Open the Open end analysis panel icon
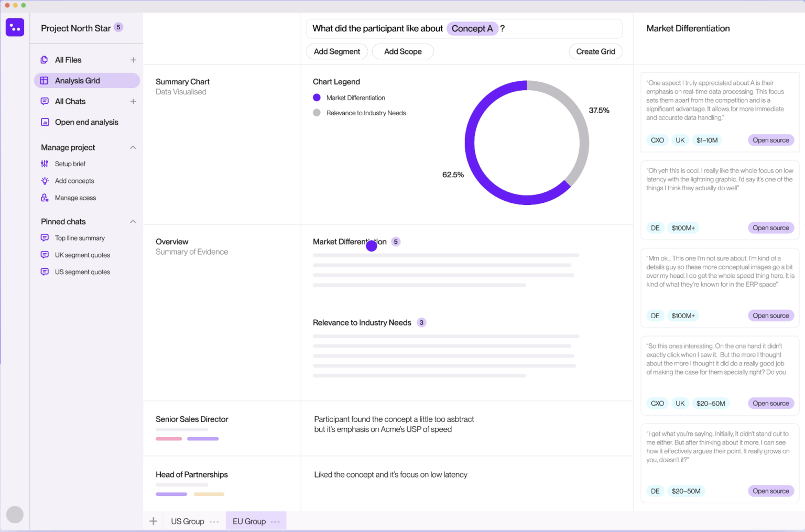805x532 pixels. pos(45,122)
